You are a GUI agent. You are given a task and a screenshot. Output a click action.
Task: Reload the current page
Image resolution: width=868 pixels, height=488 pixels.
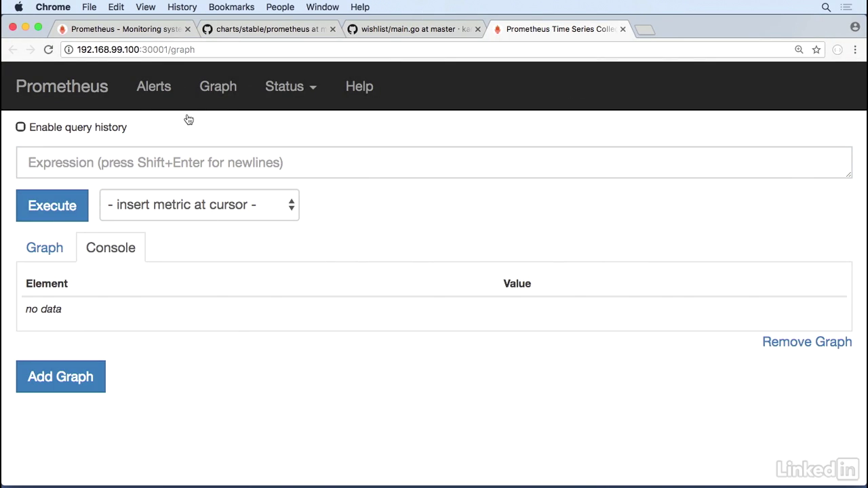click(48, 49)
